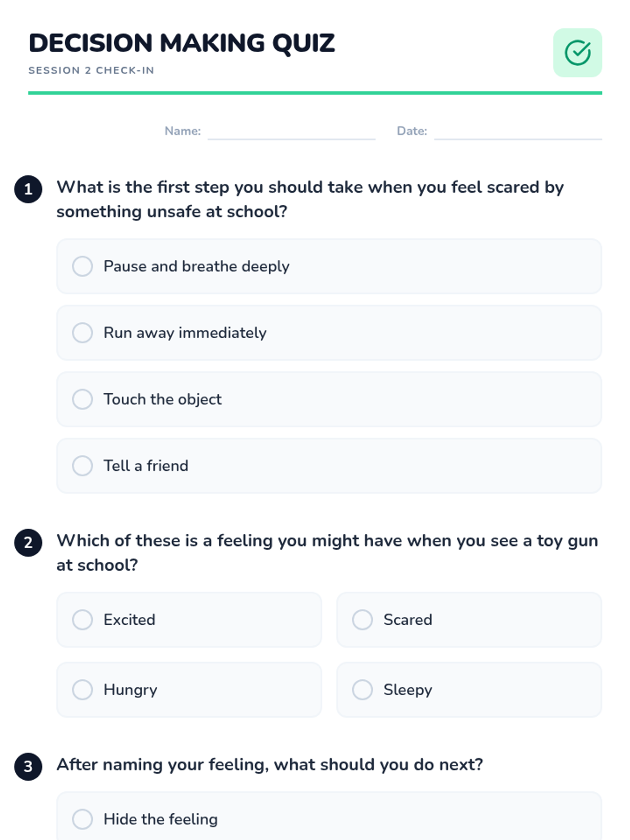This screenshot has width=630, height=840.
Task: Choose 'Excited' as the feeling
Action: 82,619
